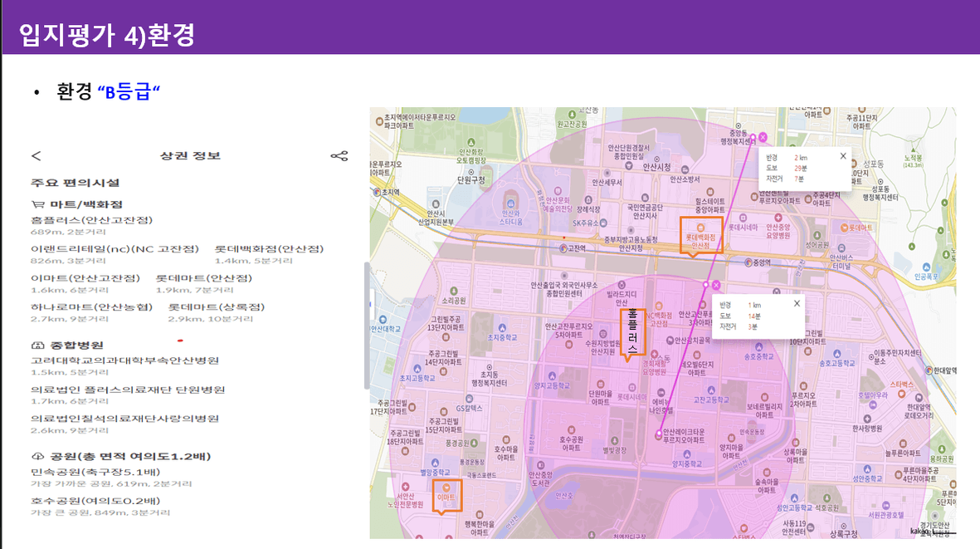This screenshot has height=549, width=980.
Task: Click the measurement start point at 안산레이크타운푸르지오아파트
Action: pyautogui.click(x=659, y=434)
